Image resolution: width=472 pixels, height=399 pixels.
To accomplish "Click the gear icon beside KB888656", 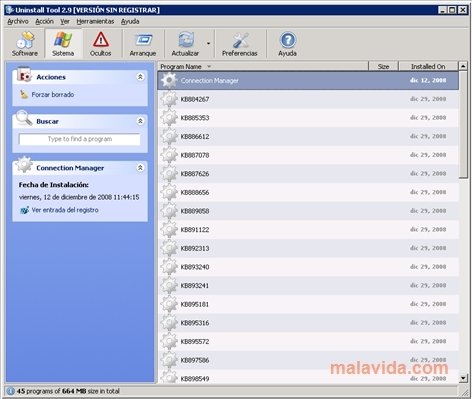I will [169, 192].
